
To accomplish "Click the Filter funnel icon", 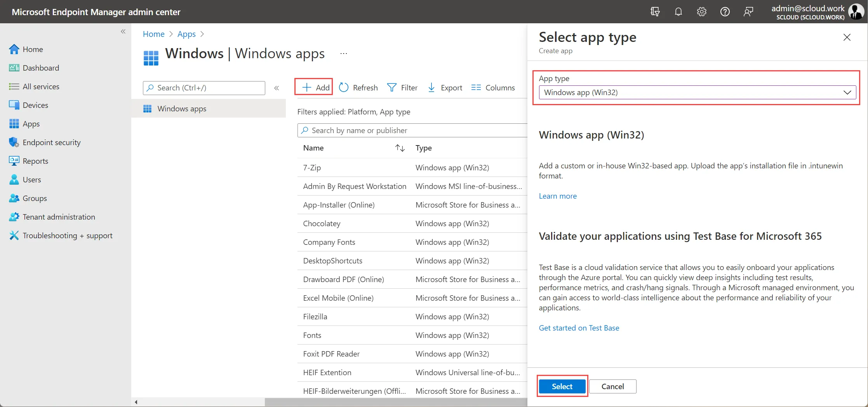I will tap(392, 88).
